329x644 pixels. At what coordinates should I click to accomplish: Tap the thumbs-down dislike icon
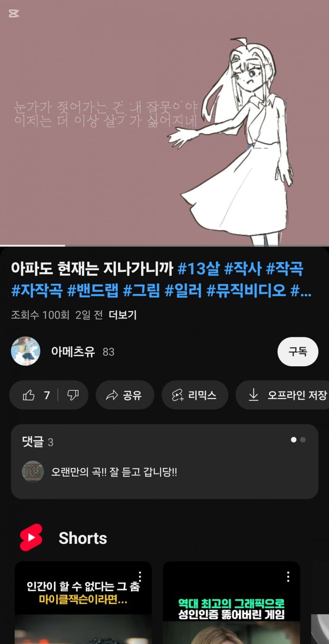[73, 395]
